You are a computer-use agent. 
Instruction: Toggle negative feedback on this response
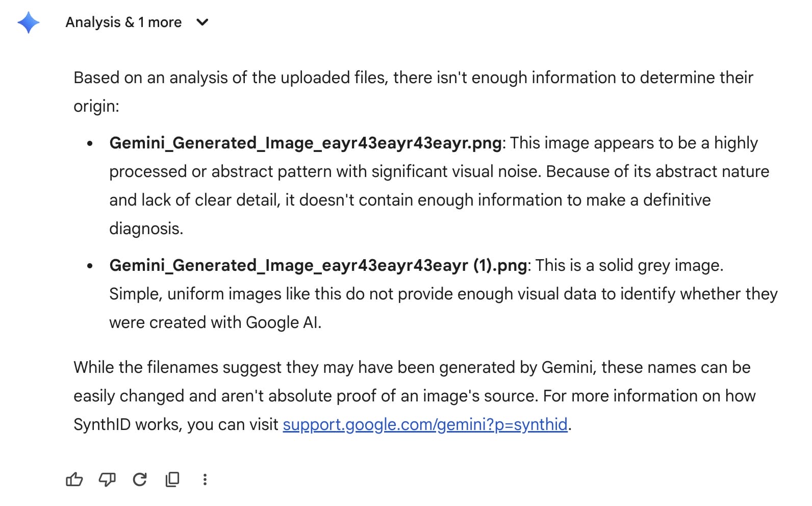(107, 479)
